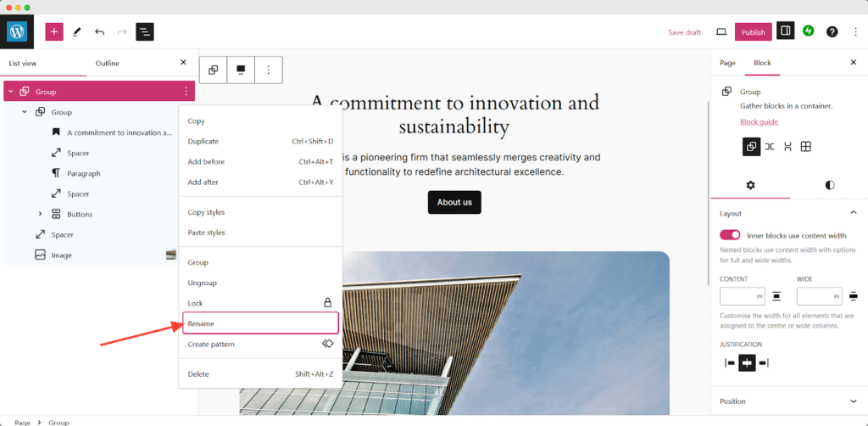Open the Jetpack lightning icon

(809, 31)
